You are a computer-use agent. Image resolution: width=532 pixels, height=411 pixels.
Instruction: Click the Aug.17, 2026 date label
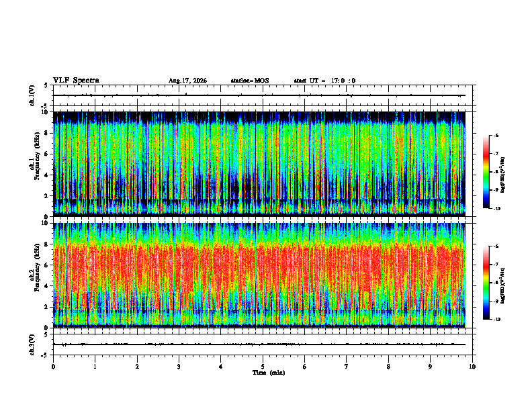[x=187, y=81]
